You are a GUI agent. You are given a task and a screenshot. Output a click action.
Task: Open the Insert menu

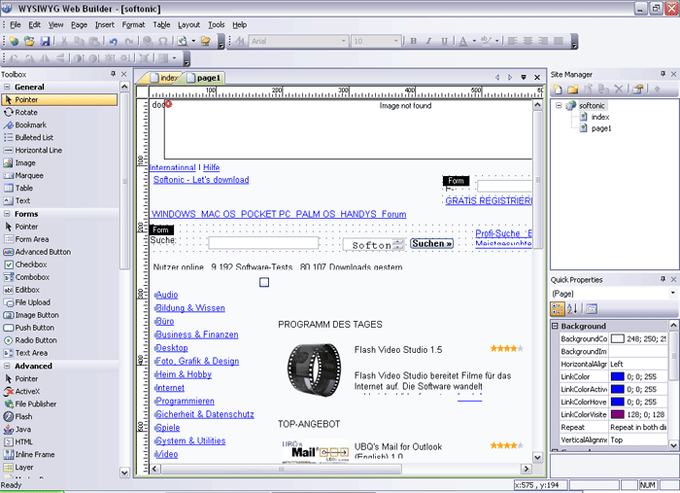coord(105,25)
